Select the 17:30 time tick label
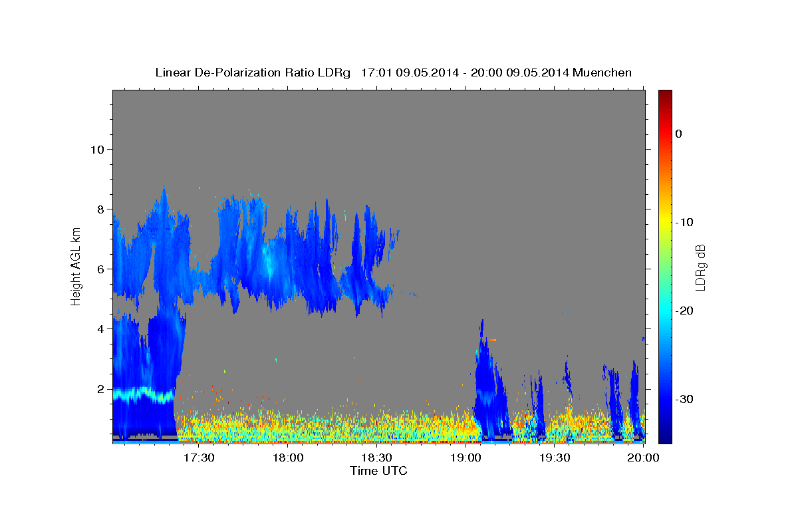The height and width of the screenshot is (532, 798). 199,458
